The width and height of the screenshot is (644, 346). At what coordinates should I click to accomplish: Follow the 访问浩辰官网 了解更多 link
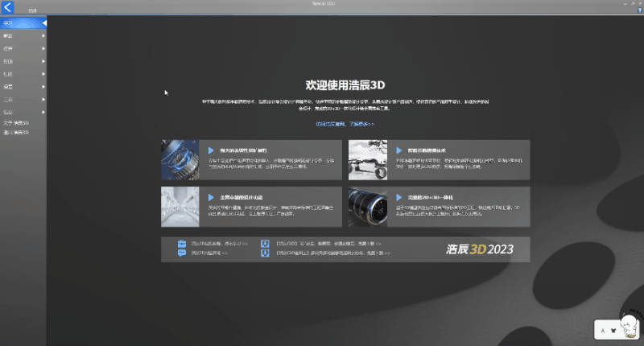pyautogui.click(x=345, y=124)
